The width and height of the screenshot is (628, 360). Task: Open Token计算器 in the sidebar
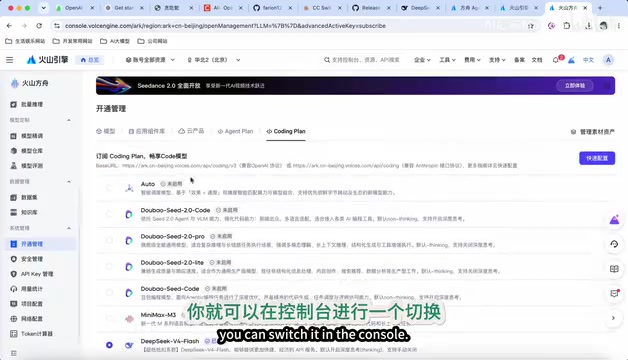tap(37, 334)
